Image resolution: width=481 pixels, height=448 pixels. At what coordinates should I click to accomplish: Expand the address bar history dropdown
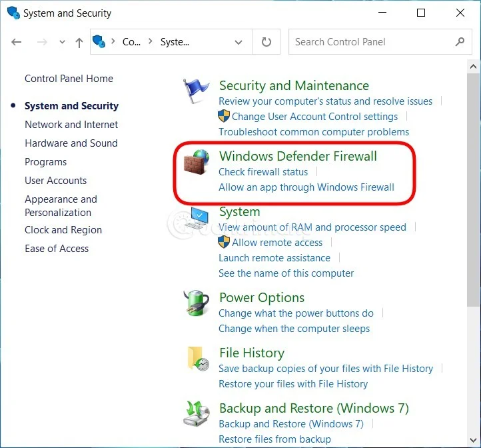pos(239,42)
